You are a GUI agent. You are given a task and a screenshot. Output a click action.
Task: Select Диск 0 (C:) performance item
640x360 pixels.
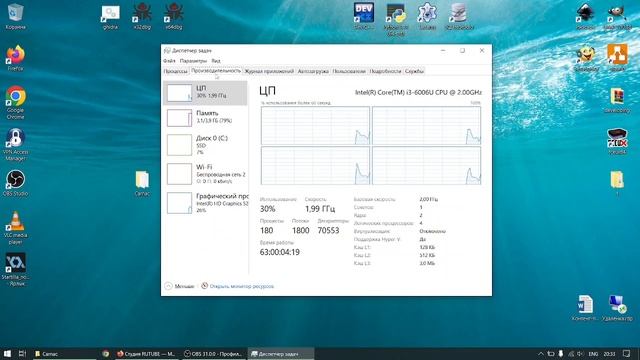(205, 145)
